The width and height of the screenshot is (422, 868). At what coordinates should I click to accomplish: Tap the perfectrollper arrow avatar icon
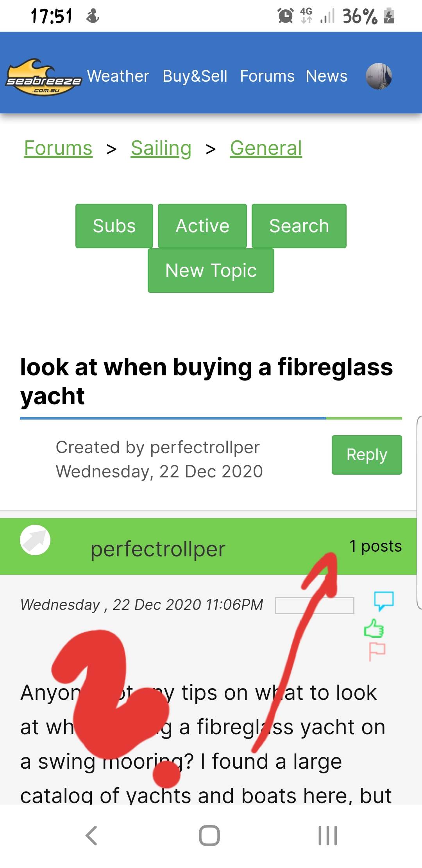coord(35,540)
